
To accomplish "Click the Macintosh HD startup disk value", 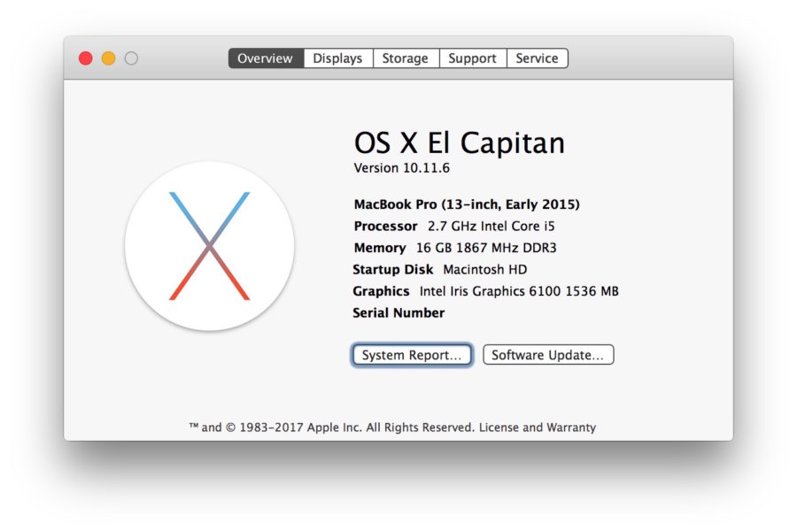I will click(x=485, y=269).
